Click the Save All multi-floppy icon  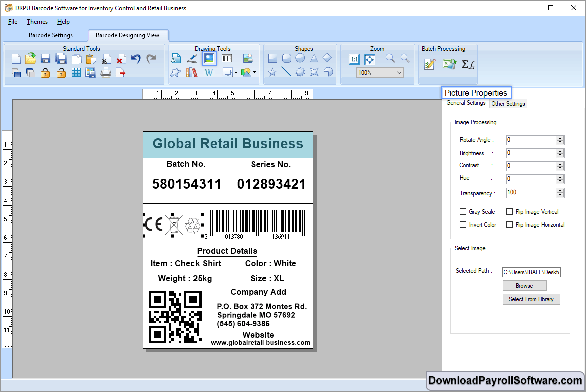point(61,58)
